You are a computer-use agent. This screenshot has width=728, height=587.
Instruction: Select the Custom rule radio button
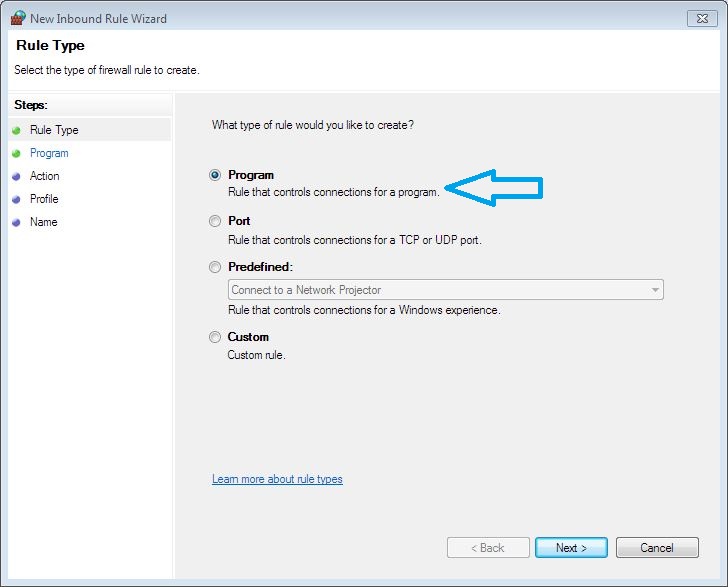[215, 337]
